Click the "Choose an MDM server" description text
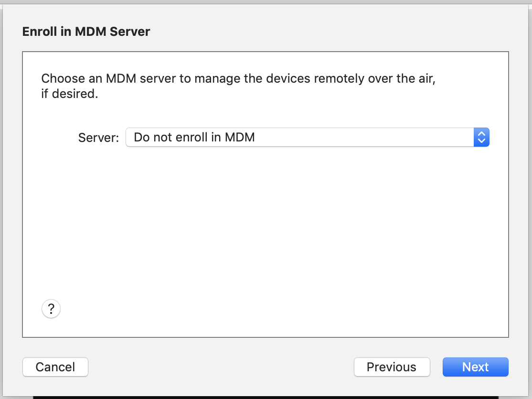This screenshot has height=399, width=532. 238,79
